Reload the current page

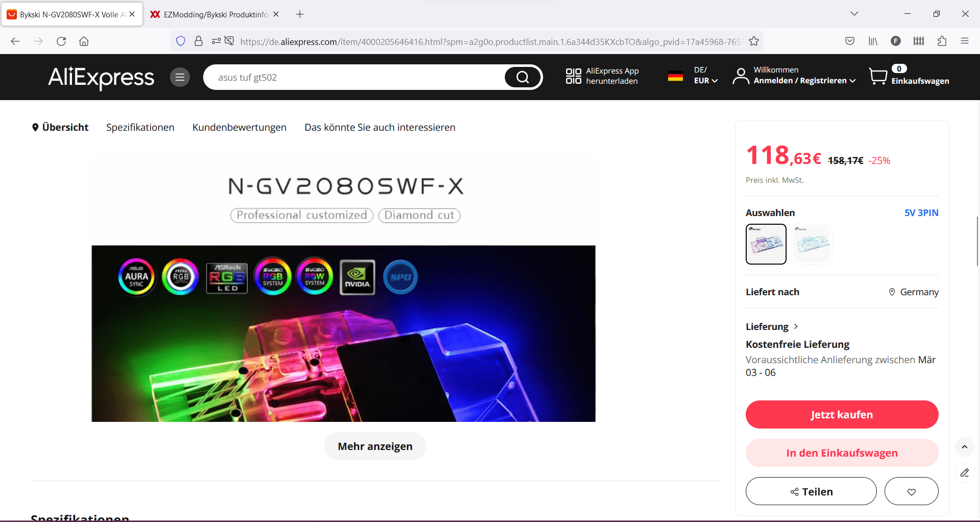click(x=61, y=41)
